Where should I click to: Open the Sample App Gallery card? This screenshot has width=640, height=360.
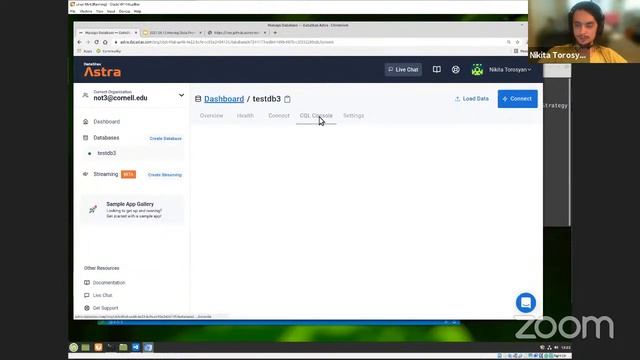(x=133, y=209)
